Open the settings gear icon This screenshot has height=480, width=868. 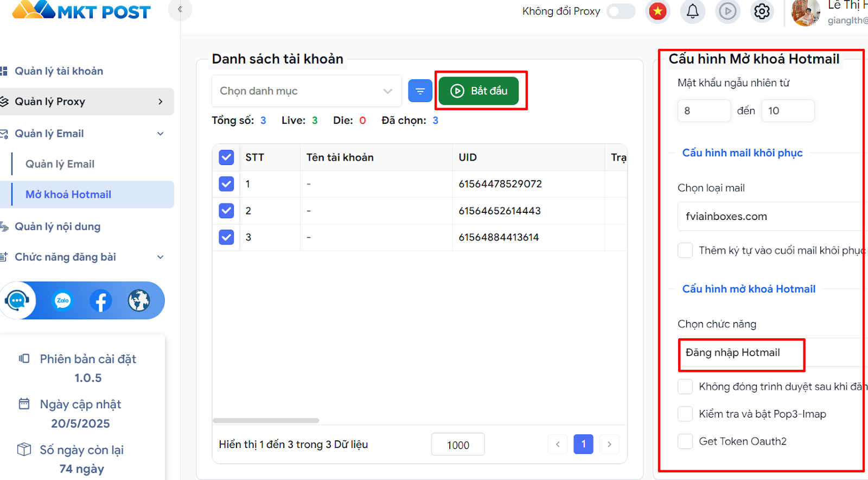point(762,11)
